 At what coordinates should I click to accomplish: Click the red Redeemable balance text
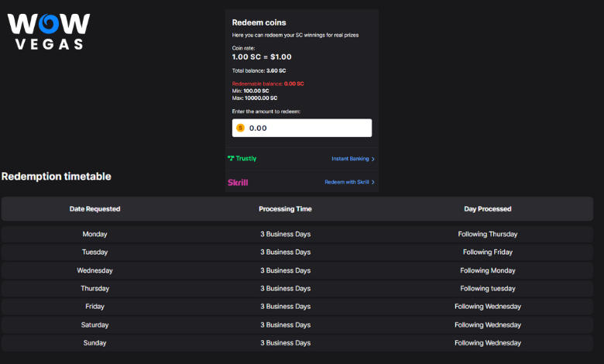(268, 84)
